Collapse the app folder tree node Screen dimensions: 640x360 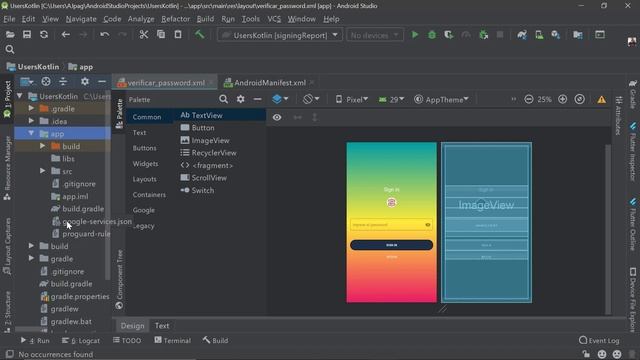pyautogui.click(x=31, y=133)
